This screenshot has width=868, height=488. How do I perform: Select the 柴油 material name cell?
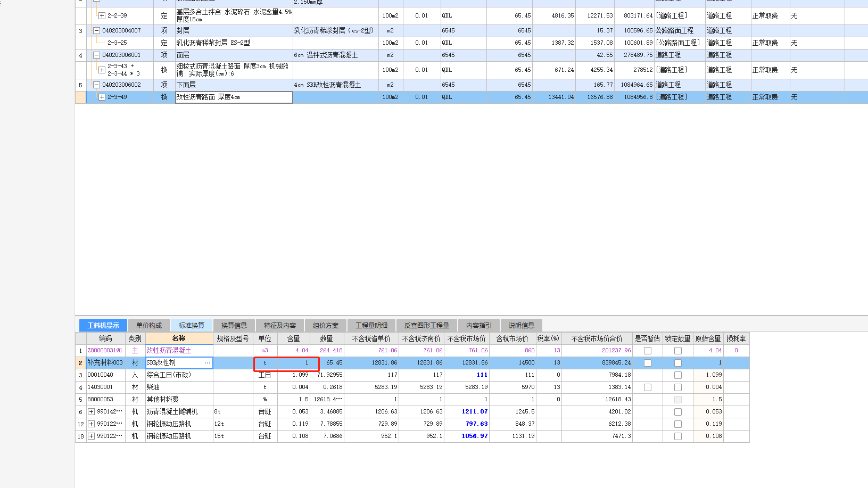[179, 387]
